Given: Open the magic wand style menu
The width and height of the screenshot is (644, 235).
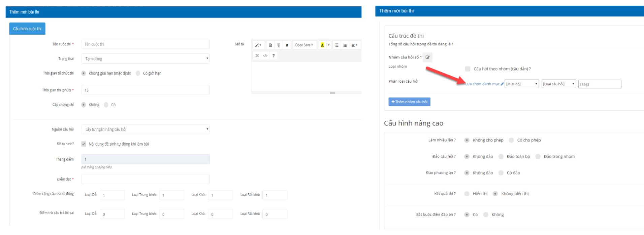Looking at the screenshot, I should (258, 45).
